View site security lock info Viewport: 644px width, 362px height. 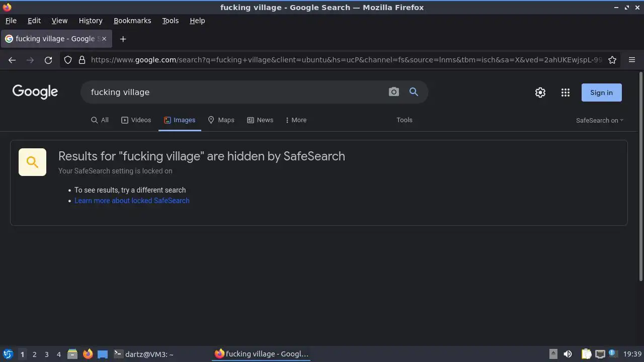[x=82, y=60]
